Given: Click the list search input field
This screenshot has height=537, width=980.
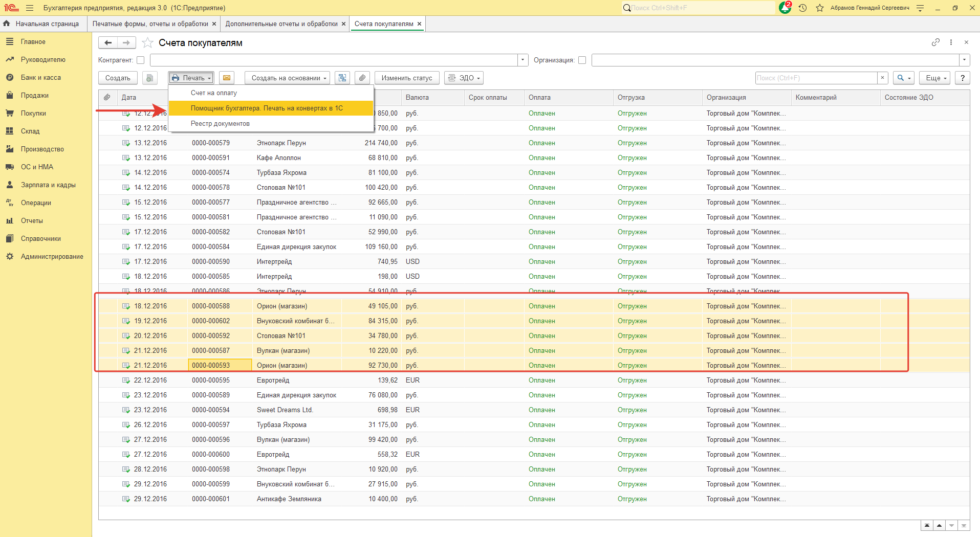Looking at the screenshot, I should click(x=816, y=78).
